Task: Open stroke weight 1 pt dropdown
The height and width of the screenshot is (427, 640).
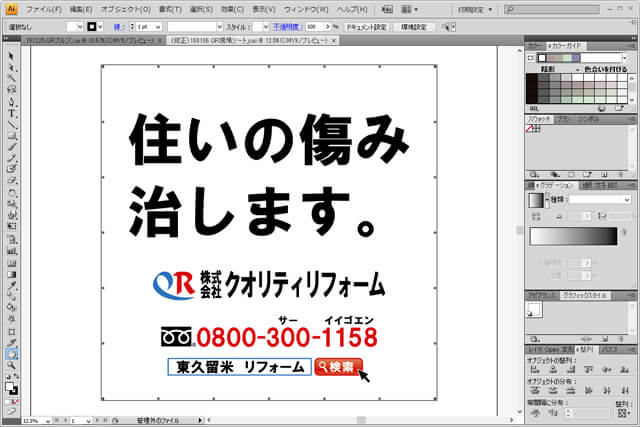Action: [x=158, y=27]
